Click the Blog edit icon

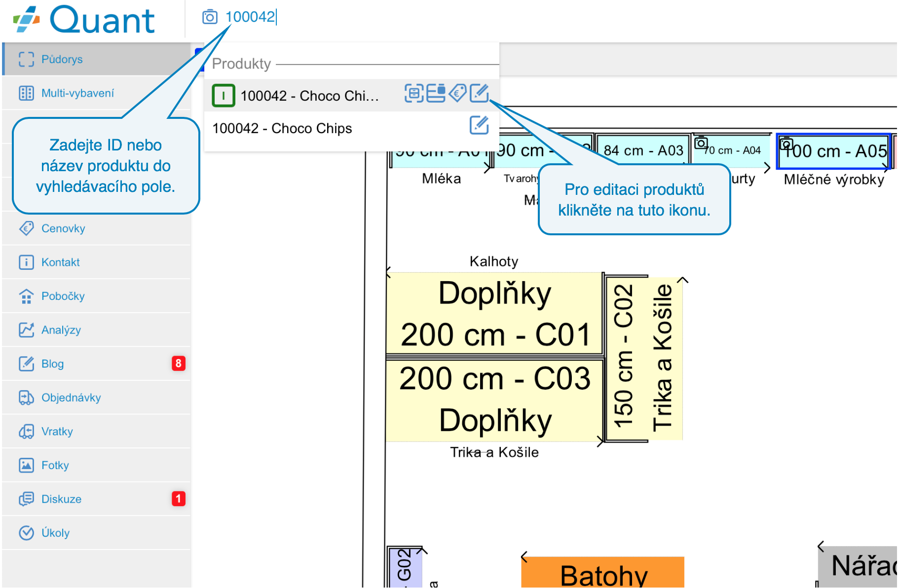point(26,364)
